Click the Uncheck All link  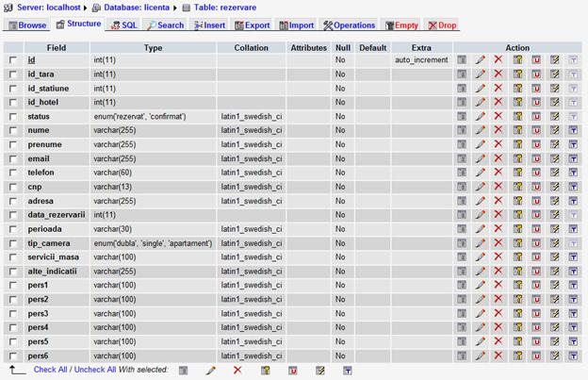pyautogui.click(x=94, y=370)
